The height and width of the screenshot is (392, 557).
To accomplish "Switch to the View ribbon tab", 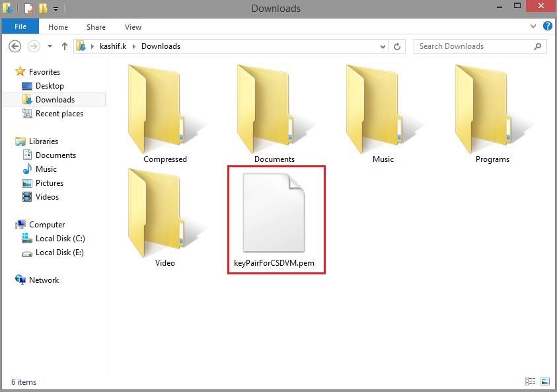I will (x=133, y=27).
